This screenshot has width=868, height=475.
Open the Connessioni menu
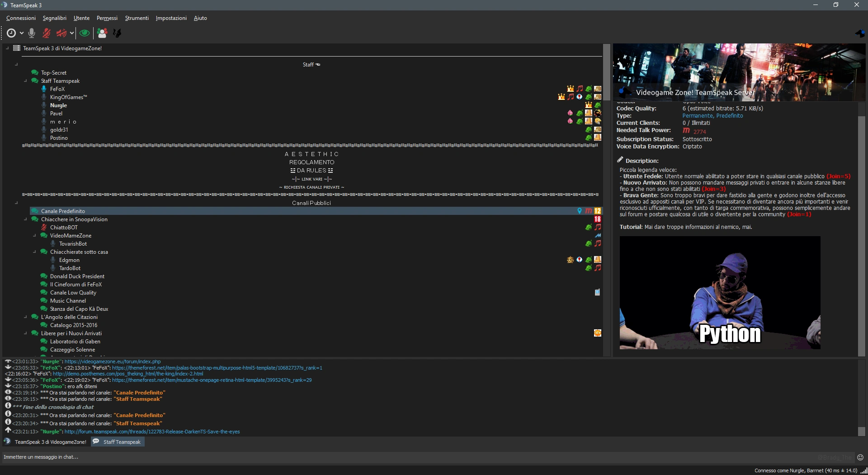[21, 18]
